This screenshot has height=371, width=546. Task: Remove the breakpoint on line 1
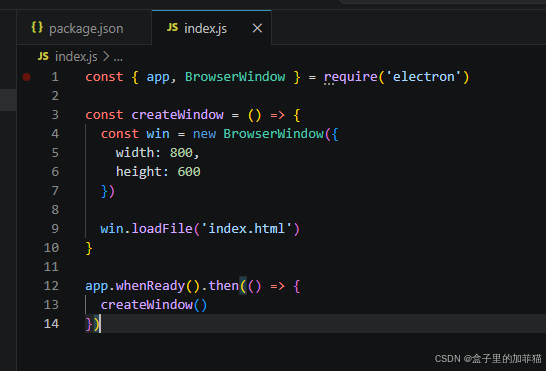[26, 77]
